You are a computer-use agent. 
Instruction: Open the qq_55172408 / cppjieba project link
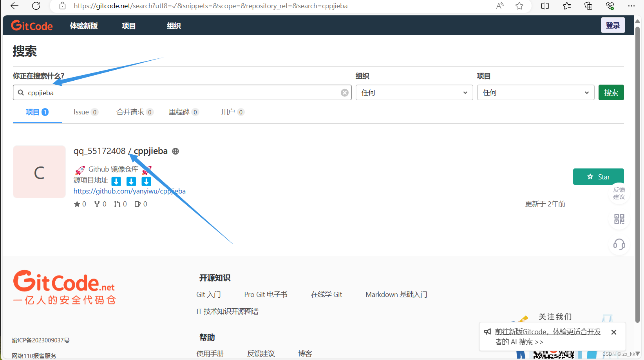(121, 151)
